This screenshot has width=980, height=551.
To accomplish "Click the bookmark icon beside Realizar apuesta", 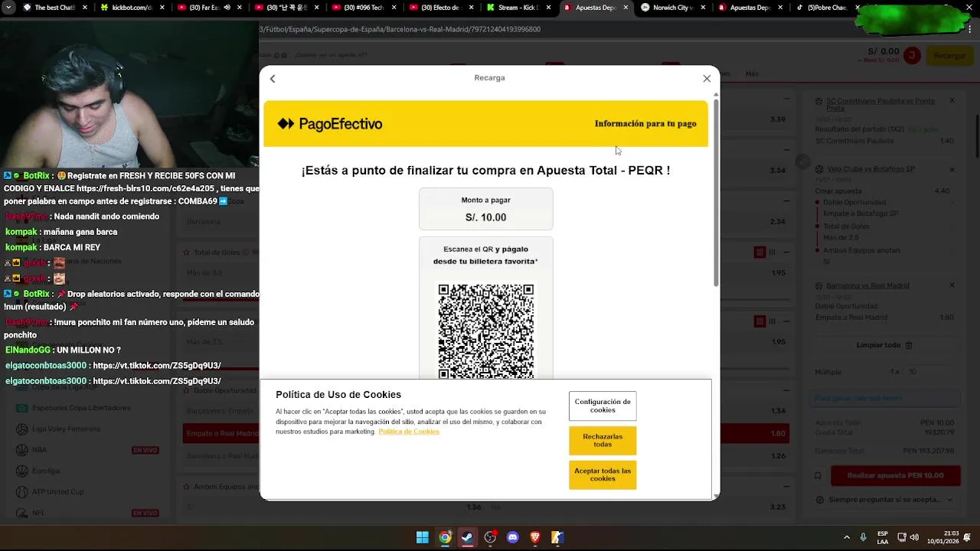I will [818, 476].
